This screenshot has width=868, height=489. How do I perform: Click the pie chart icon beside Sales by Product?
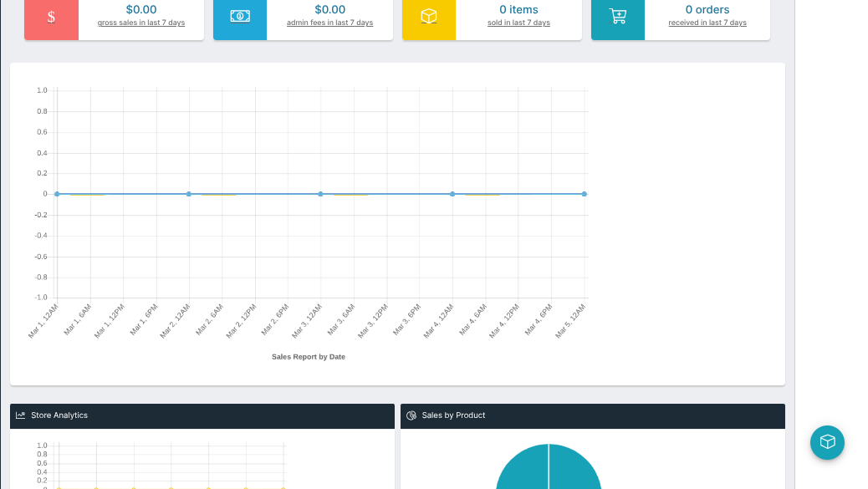pyautogui.click(x=411, y=415)
